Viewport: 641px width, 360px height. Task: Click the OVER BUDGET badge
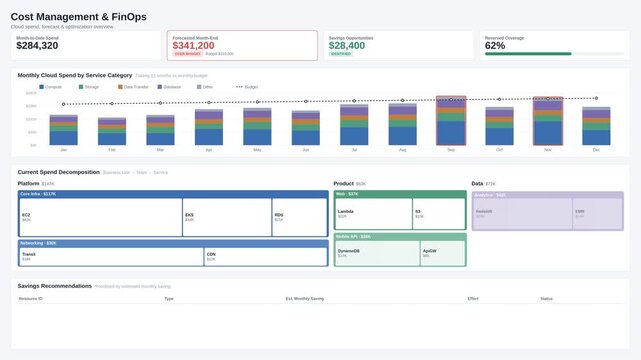(x=188, y=54)
